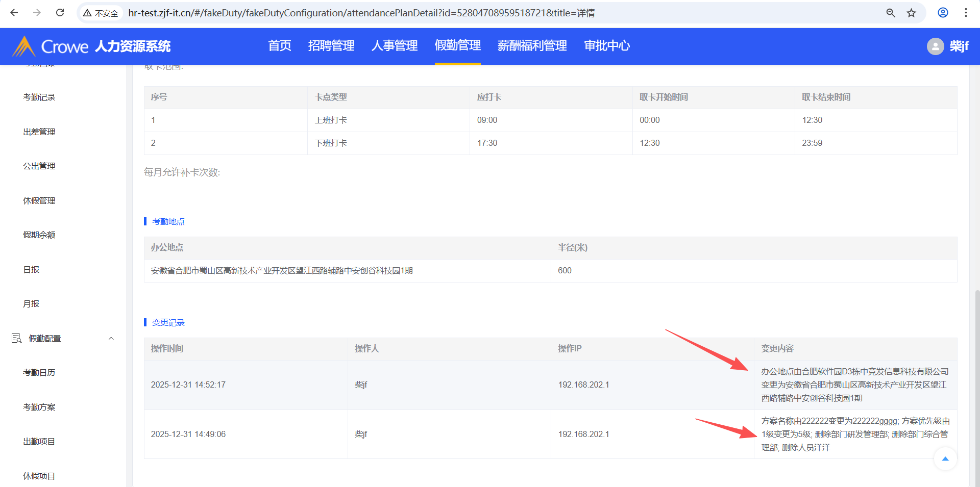Click the browser forward arrow
Image resolution: width=980 pixels, height=487 pixels.
tap(37, 13)
